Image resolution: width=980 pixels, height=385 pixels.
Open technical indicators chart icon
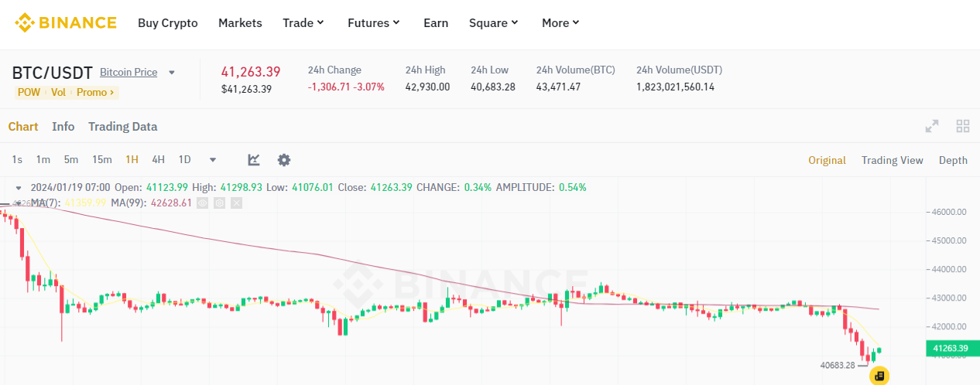pos(254,160)
